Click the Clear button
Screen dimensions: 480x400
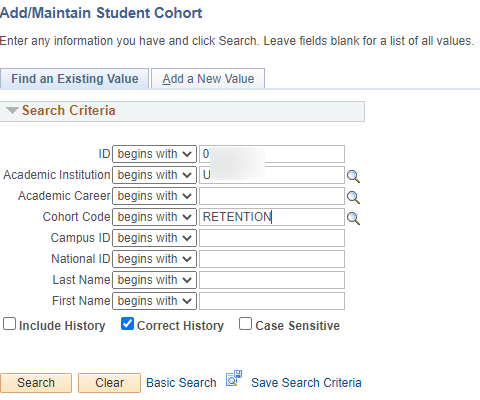pyautogui.click(x=109, y=383)
